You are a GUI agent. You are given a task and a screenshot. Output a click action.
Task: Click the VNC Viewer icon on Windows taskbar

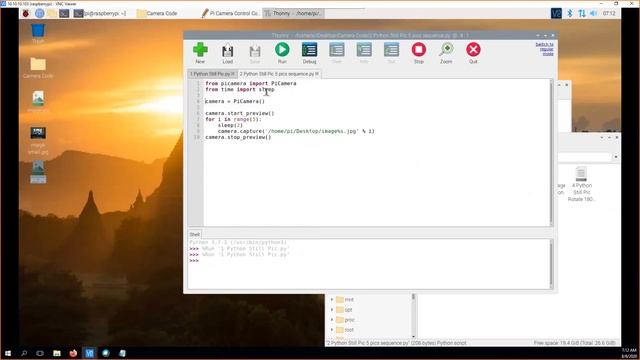point(89,353)
